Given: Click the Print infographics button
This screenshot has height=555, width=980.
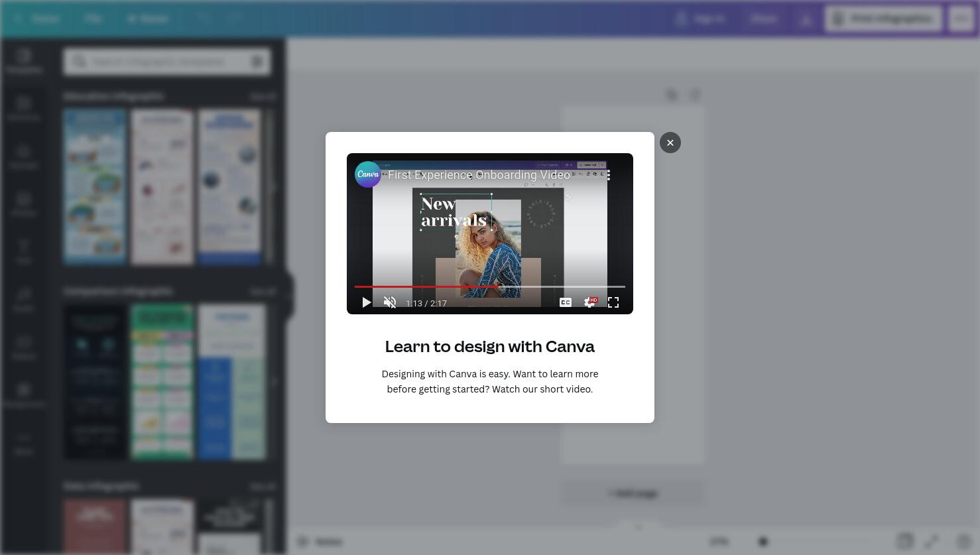Looking at the screenshot, I should pyautogui.click(x=883, y=19).
